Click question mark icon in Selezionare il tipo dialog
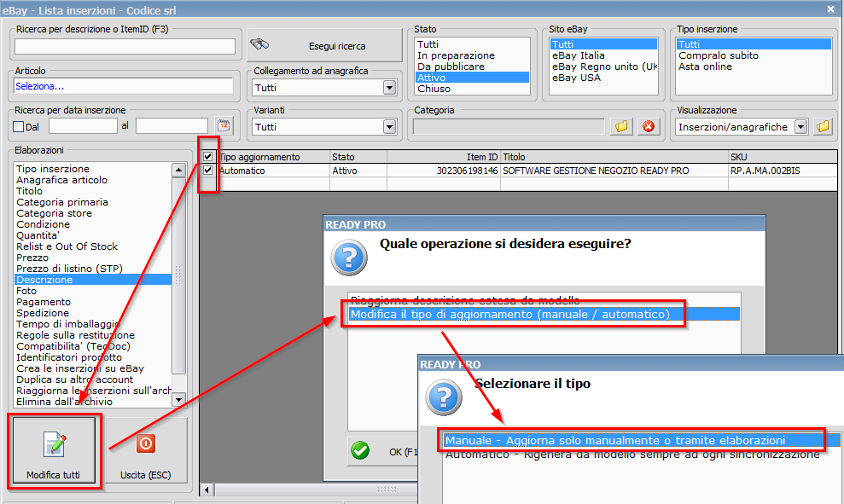The width and height of the screenshot is (844, 504). (x=444, y=397)
